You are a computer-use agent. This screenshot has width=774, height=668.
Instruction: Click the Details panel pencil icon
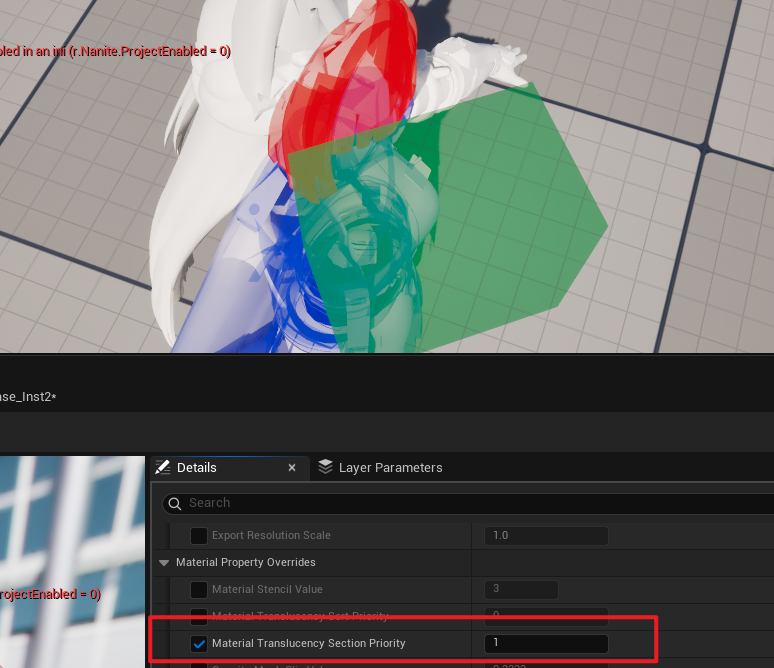163,467
